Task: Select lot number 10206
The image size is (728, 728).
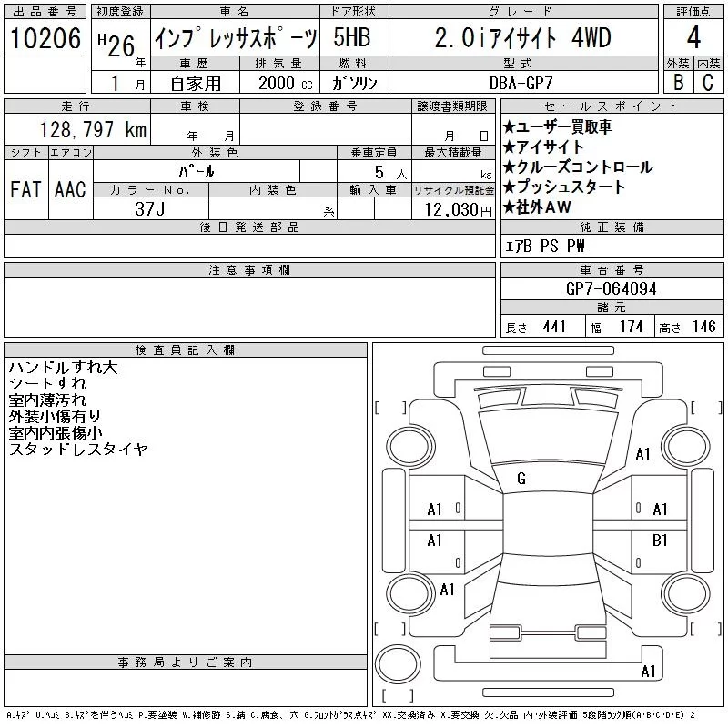Action: [44, 39]
